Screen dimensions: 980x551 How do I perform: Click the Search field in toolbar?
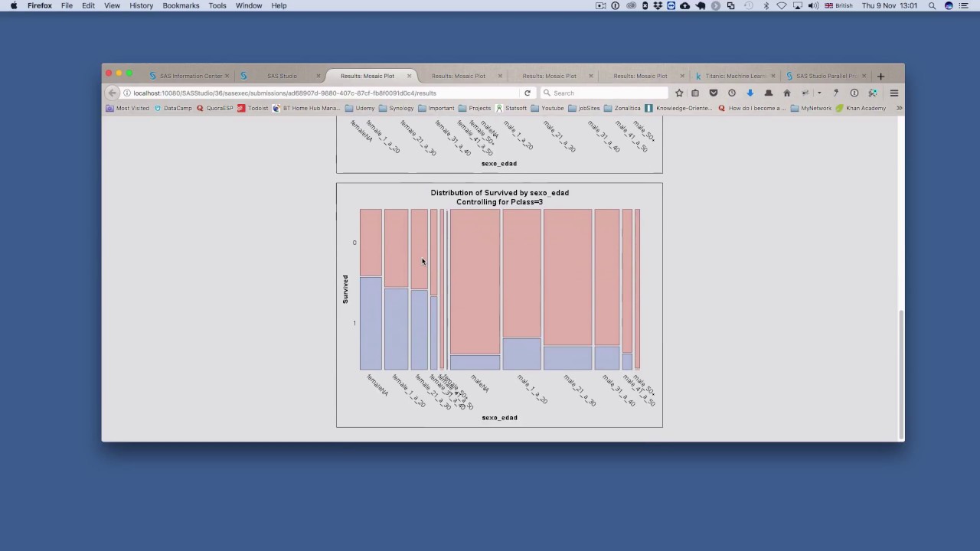[603, 93]
